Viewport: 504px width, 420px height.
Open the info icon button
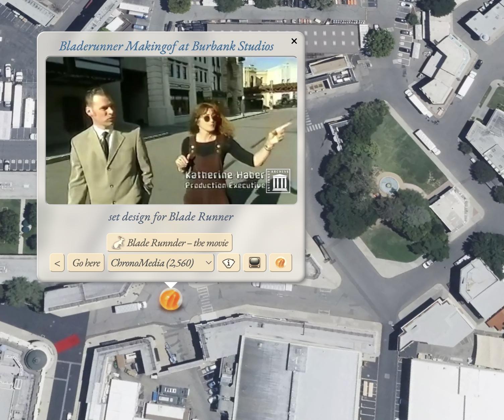pos(229,263)
